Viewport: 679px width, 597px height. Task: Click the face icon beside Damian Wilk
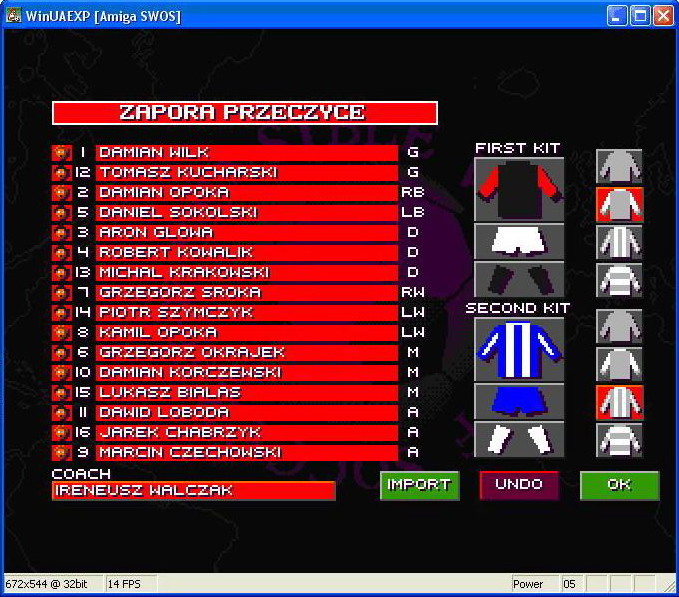(x=60, y=153)
